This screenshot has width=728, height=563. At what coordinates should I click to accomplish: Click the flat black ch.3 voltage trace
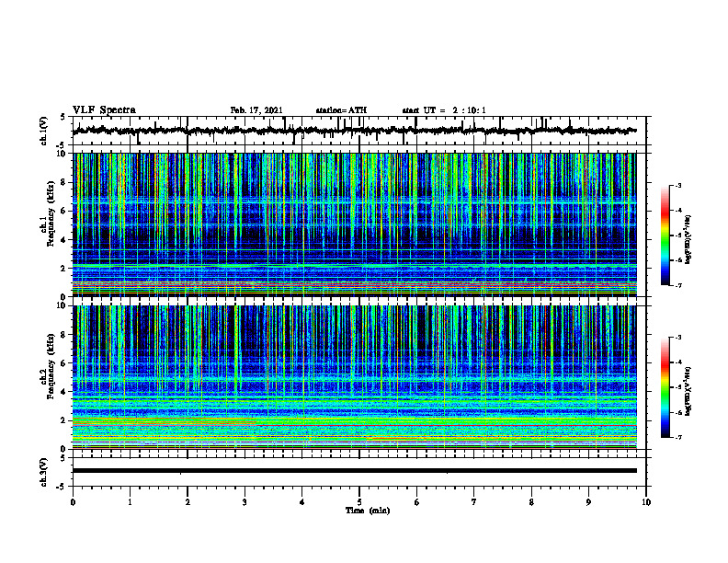[354, 471]
